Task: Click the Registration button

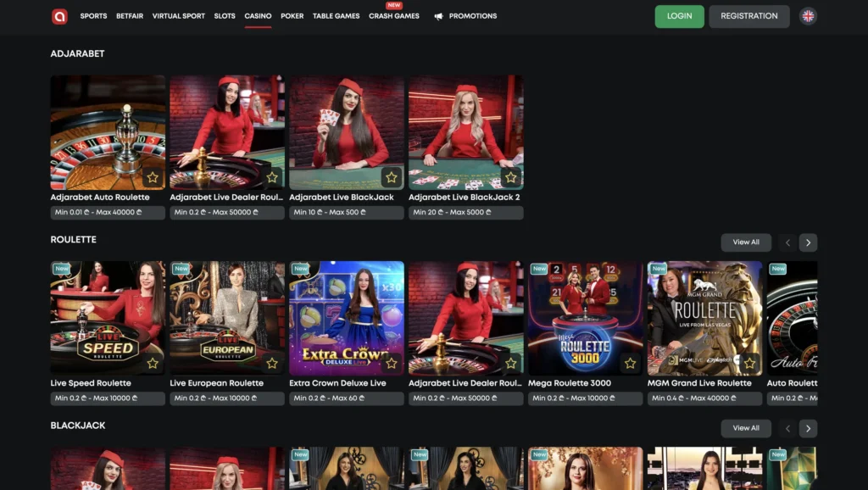Action: (x=748, y=15)
